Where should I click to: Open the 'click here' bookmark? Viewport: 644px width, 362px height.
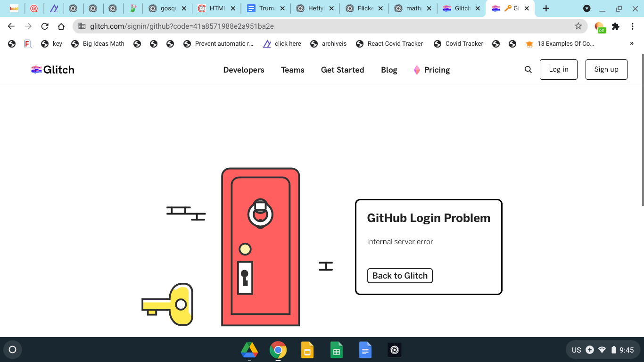point(282,44)
